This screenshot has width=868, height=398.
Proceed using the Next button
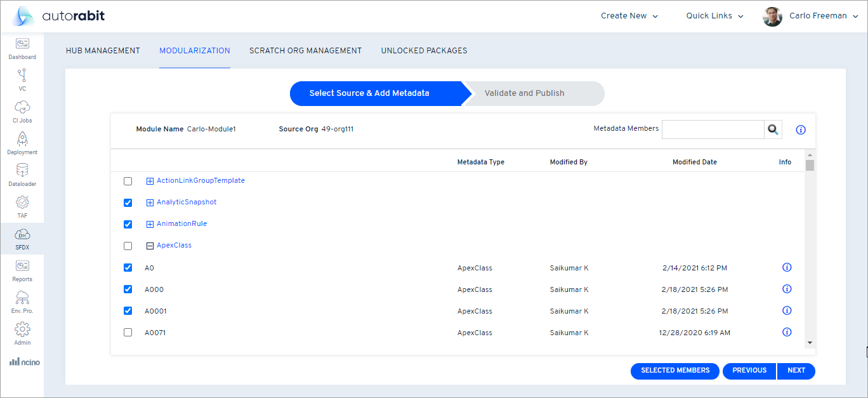pyautogui.click(x=796, y=371)
